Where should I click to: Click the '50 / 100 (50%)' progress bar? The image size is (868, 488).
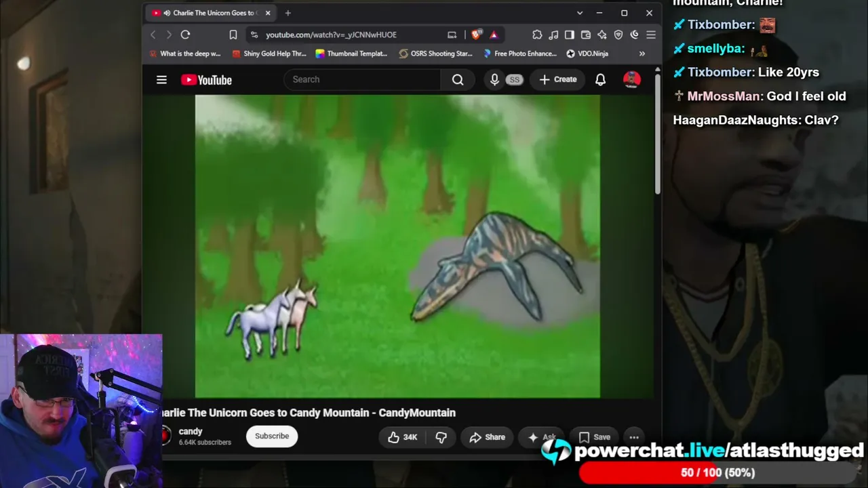pyautogui.click(x=717, y=473)
